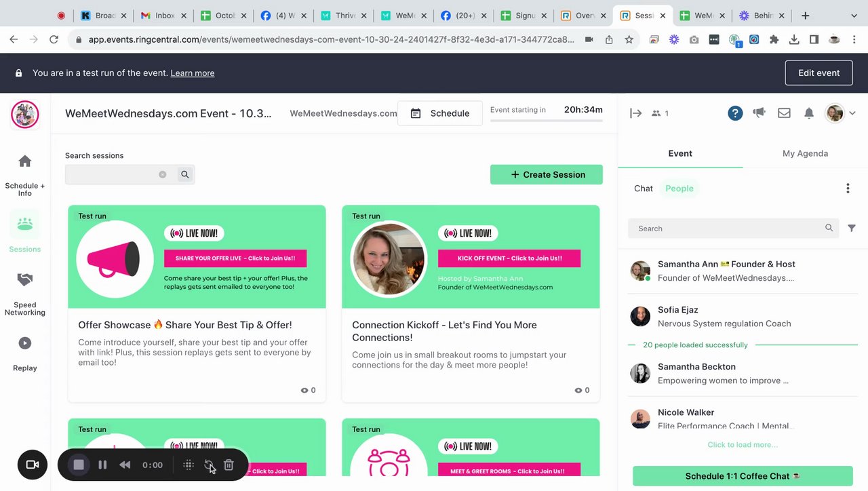The image size is (868, 491).
Task: Open Connection Kickoff session thumbnail
Action: pos(471,256)
